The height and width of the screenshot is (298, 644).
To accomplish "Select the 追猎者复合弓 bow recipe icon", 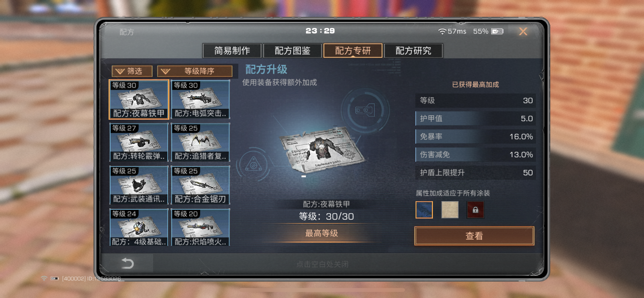I will [200, 142].
